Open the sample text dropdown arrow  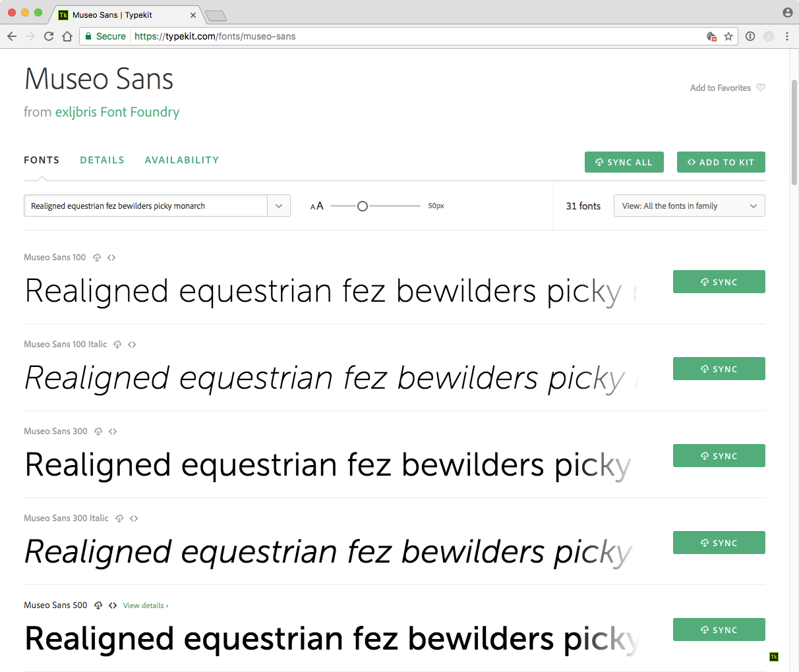point(279,206)
